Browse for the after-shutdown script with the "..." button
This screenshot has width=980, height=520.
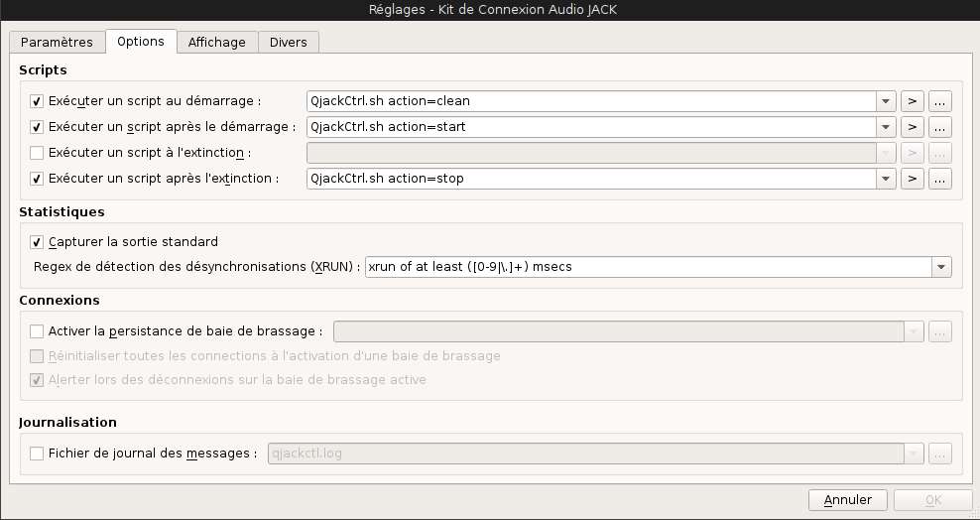(940, 179)
